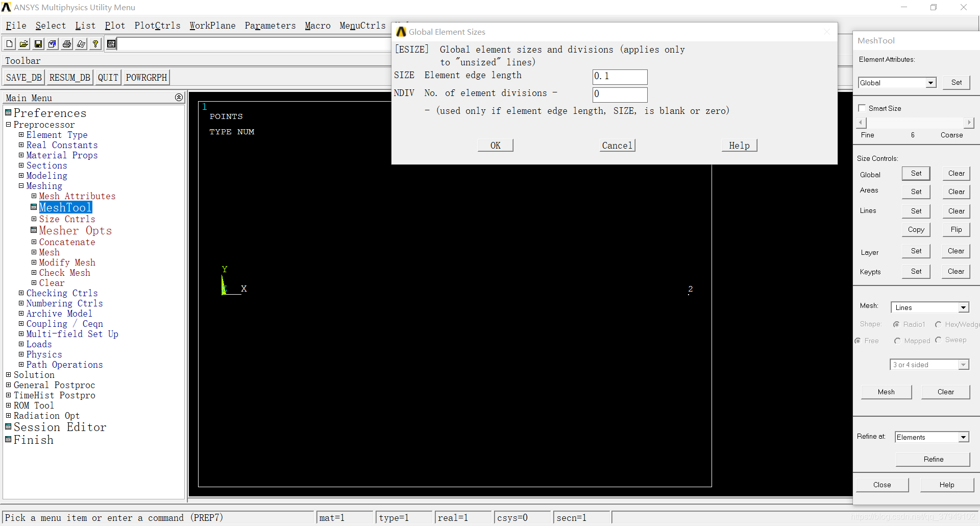Expand the Size Cntrls node
Screen dimensions: 980x526
point(34,219)
